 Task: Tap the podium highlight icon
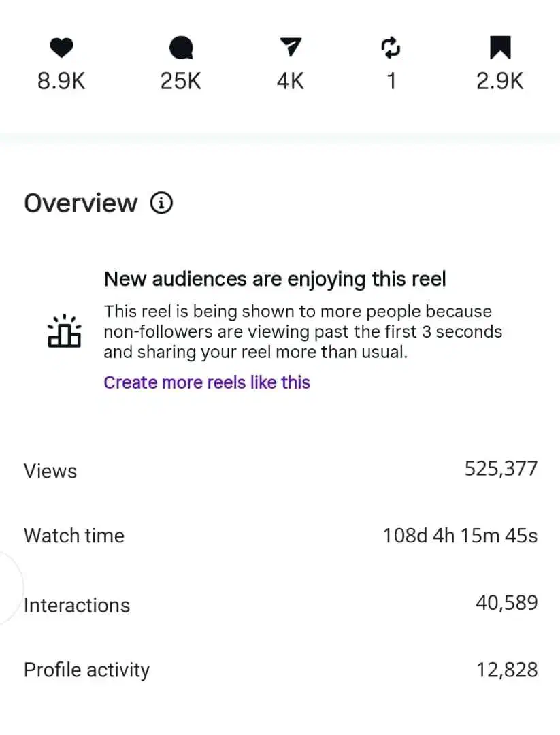pos(65,331)
